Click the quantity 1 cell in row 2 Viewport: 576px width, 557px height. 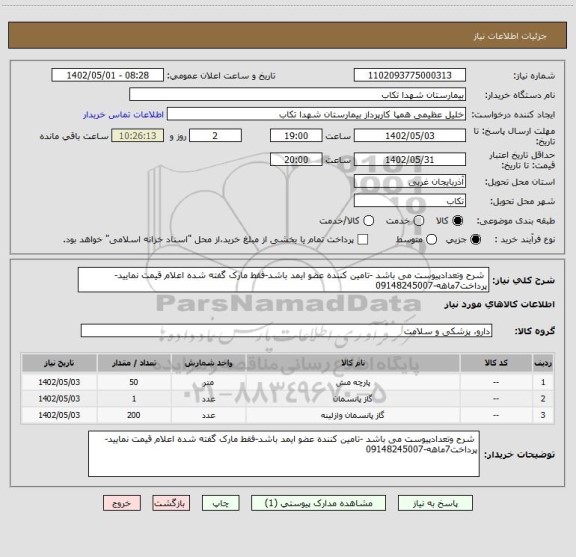click(134, 399)
